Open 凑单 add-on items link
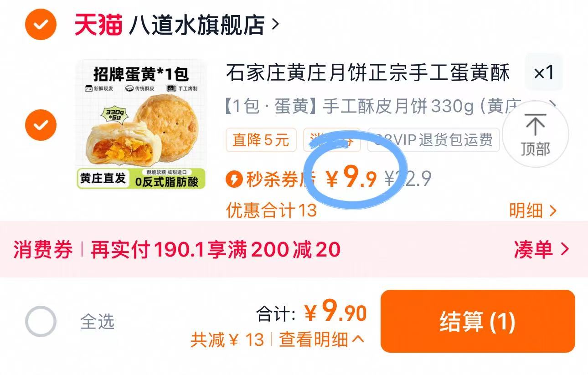 tap(542, 249)
